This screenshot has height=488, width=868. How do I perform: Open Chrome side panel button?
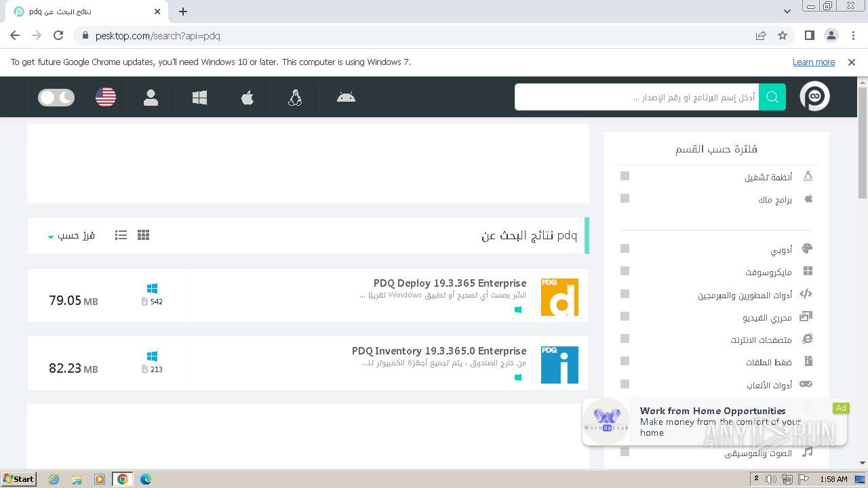(810, 35)
